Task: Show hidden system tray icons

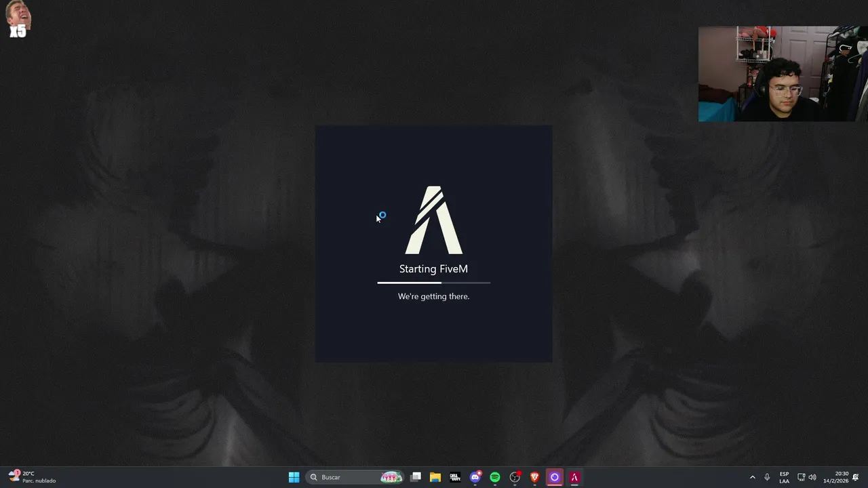Action: tap(752, 477)
